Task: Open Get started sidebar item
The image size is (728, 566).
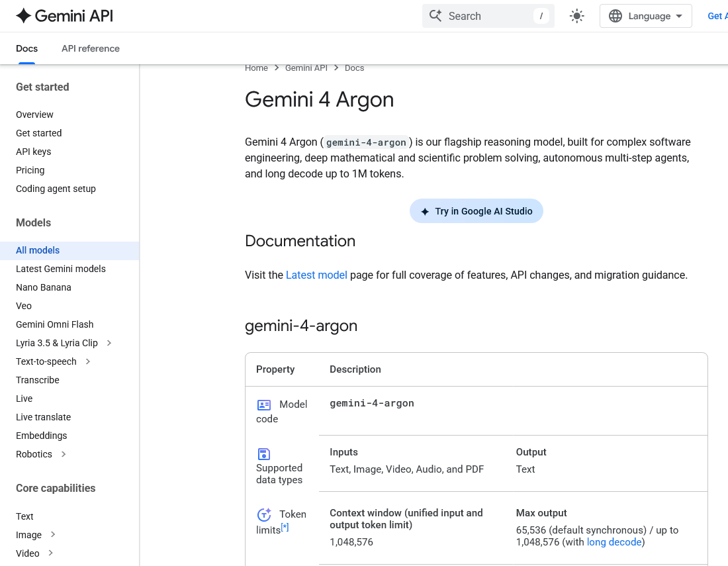Action: tap(38, 133)
